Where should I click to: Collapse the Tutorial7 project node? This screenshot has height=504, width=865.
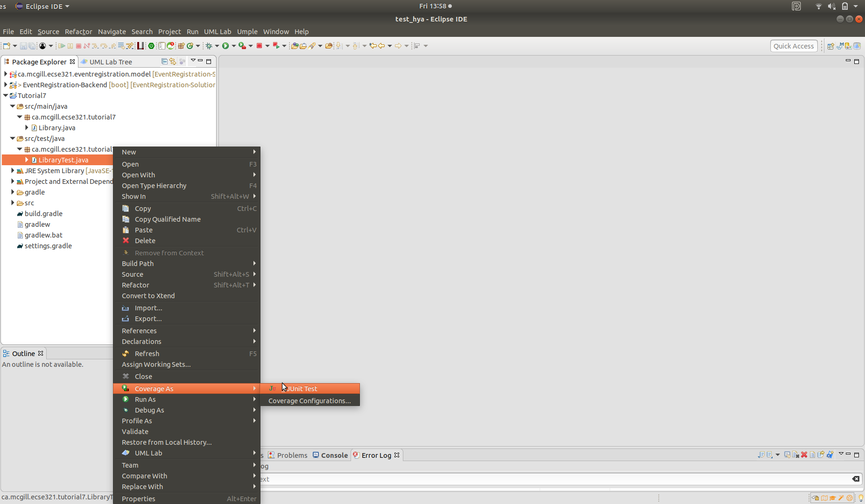click(x=6, y=96)
